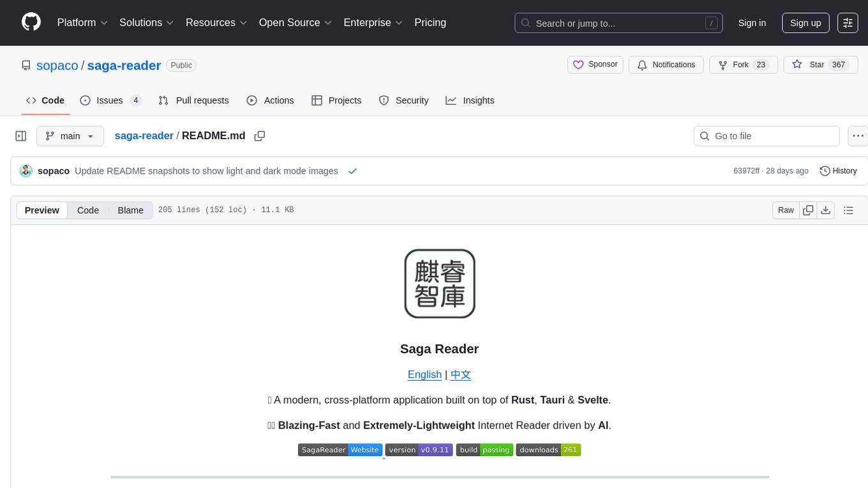868x488 pixels.
Task: Open the Issues tab
Action: pos(110,100)
